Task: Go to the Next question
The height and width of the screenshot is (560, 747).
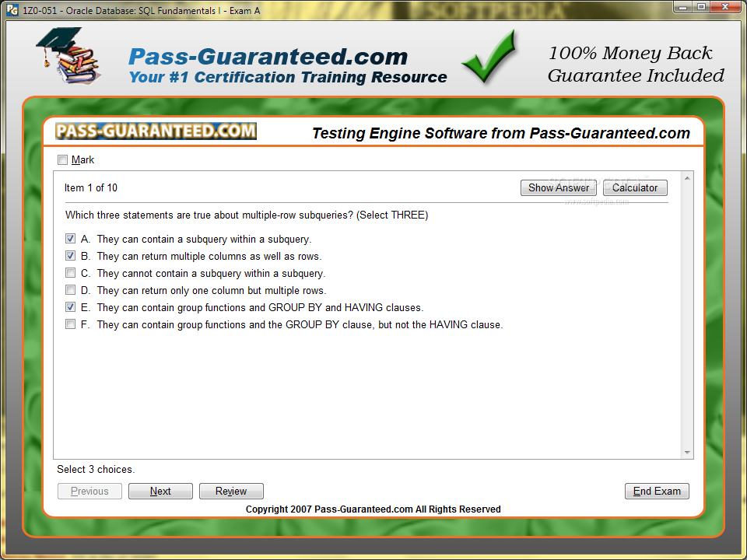Action: click(160, 491)
